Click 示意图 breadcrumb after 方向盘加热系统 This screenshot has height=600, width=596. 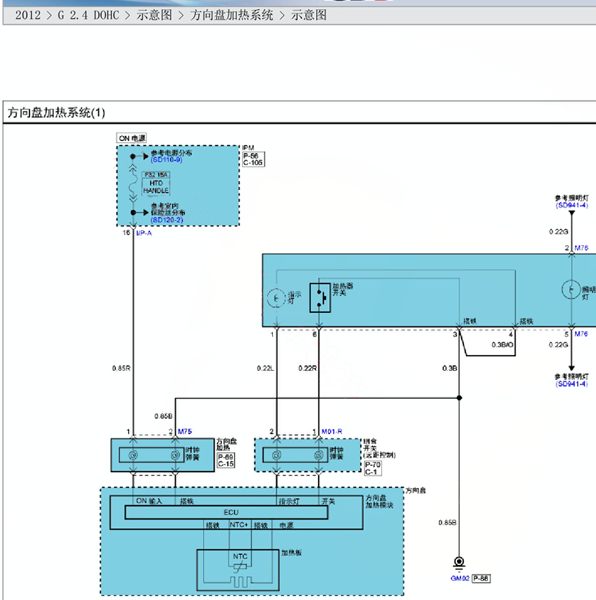pyautogui.click(x=309, y=15)
